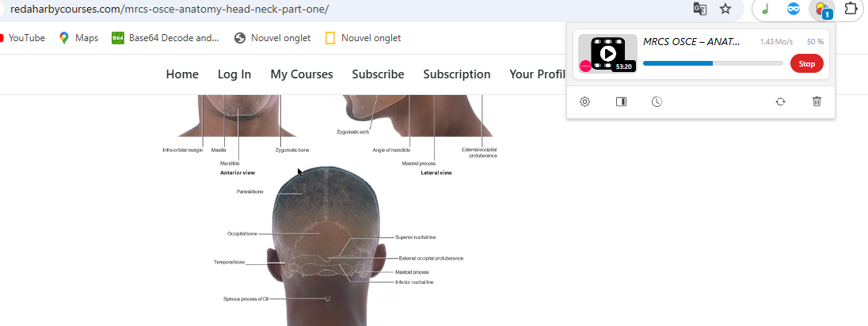
Task: Open the My Courses menu item
Action: (x=302, y=74)
